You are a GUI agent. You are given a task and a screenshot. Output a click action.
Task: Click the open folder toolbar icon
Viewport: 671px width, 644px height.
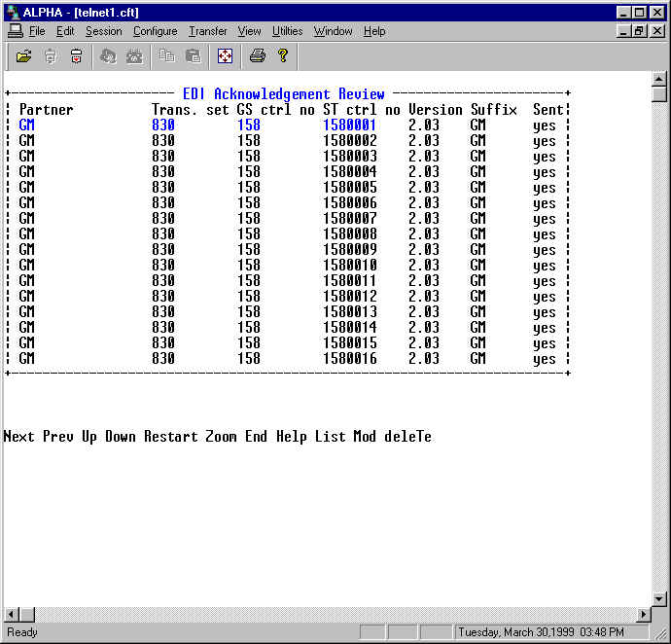point(24,56)
